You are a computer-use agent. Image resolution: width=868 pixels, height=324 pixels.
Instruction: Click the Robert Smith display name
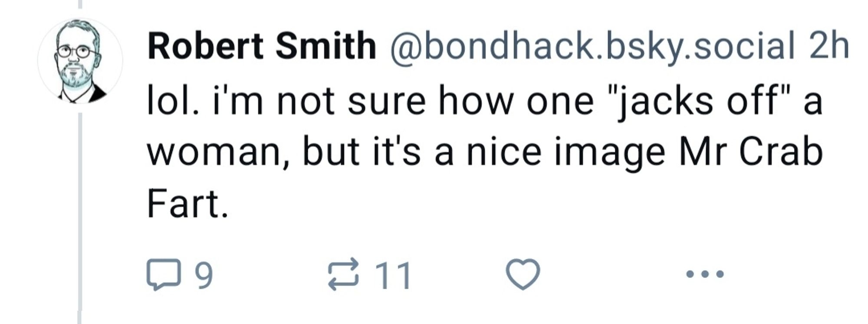pos(261,46)
